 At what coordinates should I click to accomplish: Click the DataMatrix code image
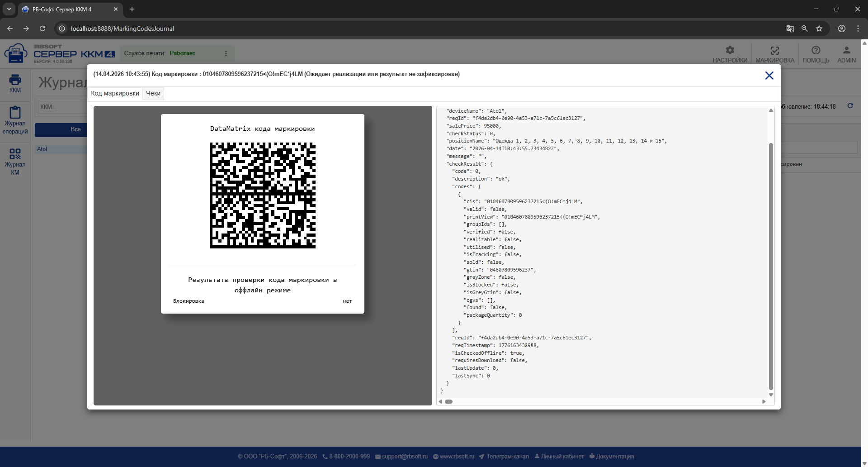[263, 195]
